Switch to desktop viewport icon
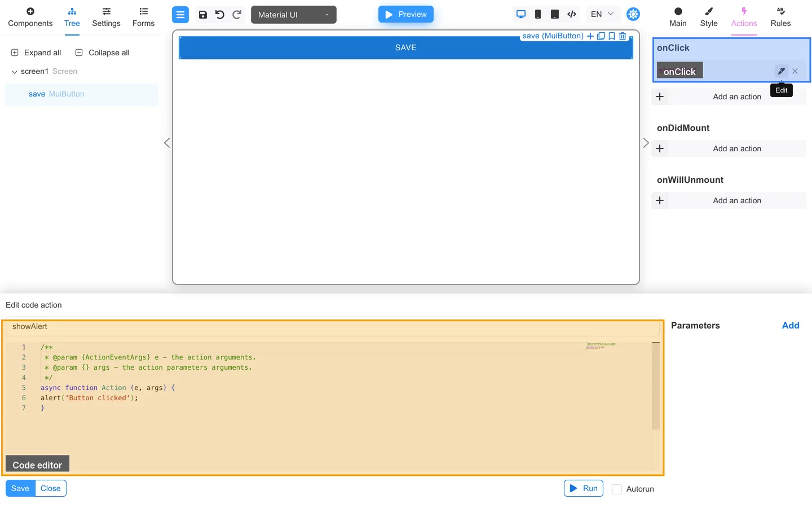The image size is (812, 508). coord(521,14)
